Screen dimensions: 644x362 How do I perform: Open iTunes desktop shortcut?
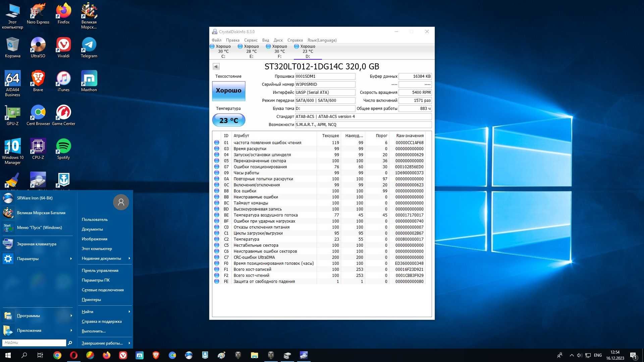pyautogui.click(x=63, y=81)
